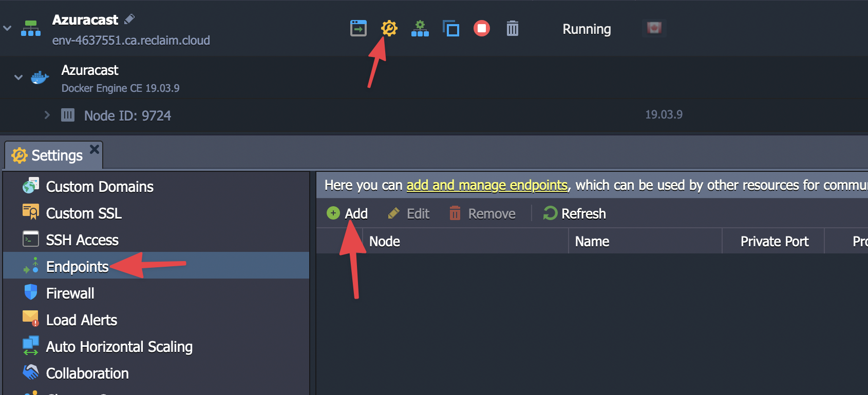Screen dimensions: 868x395
Task: Sort by Private Port column header
Action: (773, 241)
